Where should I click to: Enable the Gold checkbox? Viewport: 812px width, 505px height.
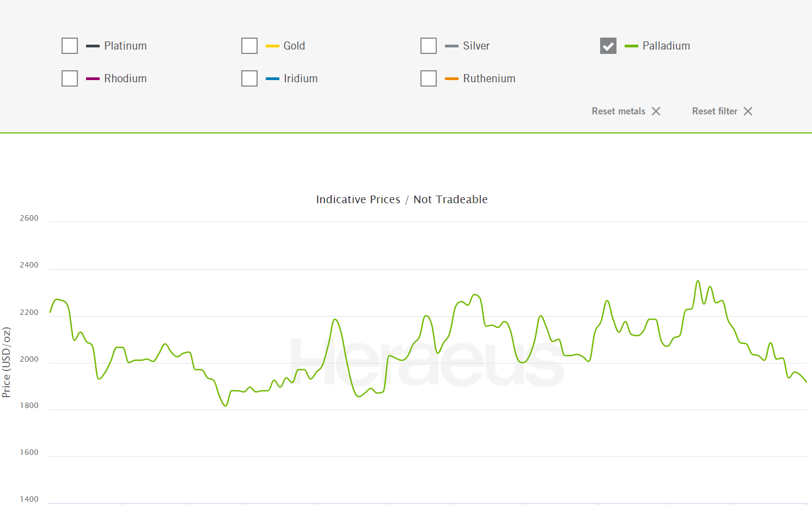(x=249, y=46)
